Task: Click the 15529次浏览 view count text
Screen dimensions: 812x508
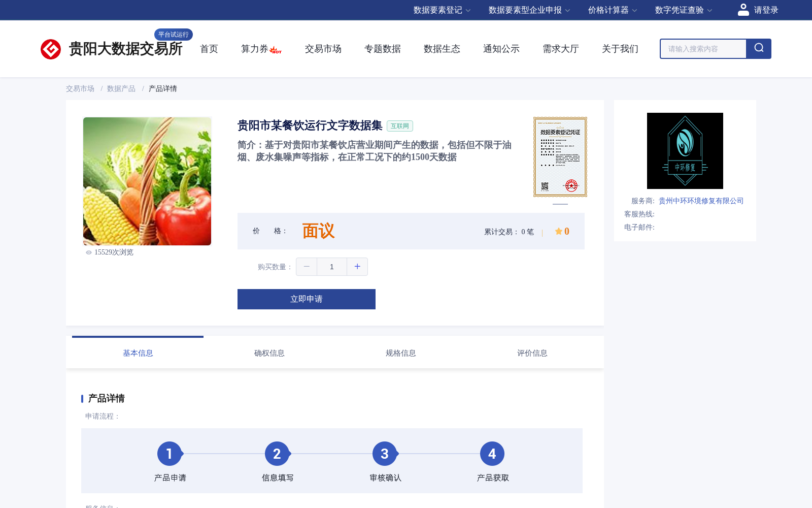Action: pyautogui.click(x=114, y=252)
